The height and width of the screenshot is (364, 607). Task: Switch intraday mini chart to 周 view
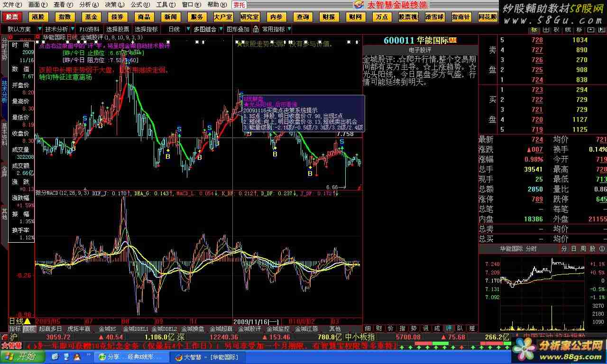(x=583, y=248)
